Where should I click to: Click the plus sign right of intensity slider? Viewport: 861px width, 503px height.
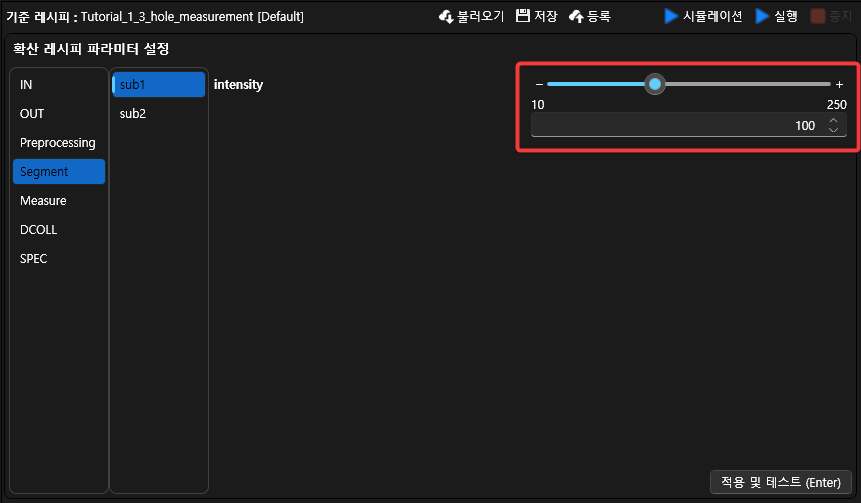coord(839,85)
